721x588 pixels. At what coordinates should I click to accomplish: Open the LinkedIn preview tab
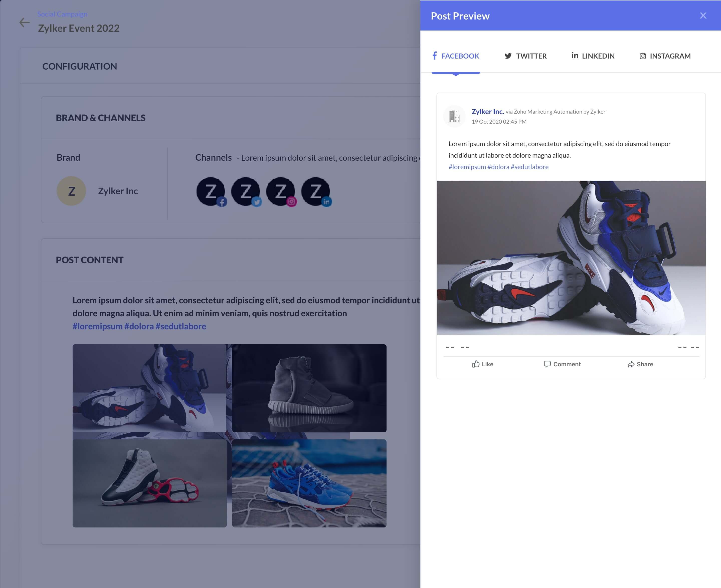tap(593, 56)
